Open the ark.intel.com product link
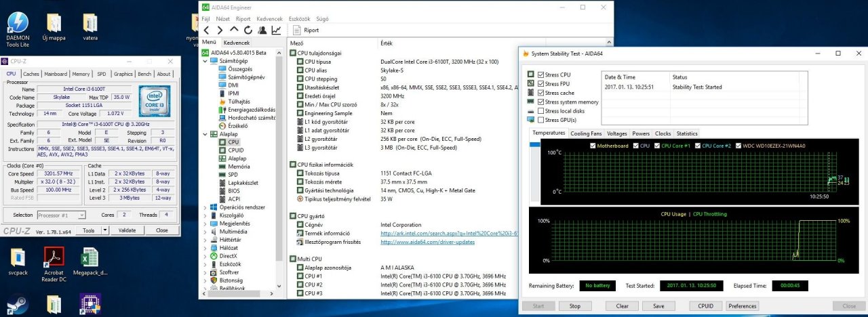The image size is (868, 317). click(x=450, y=233)
